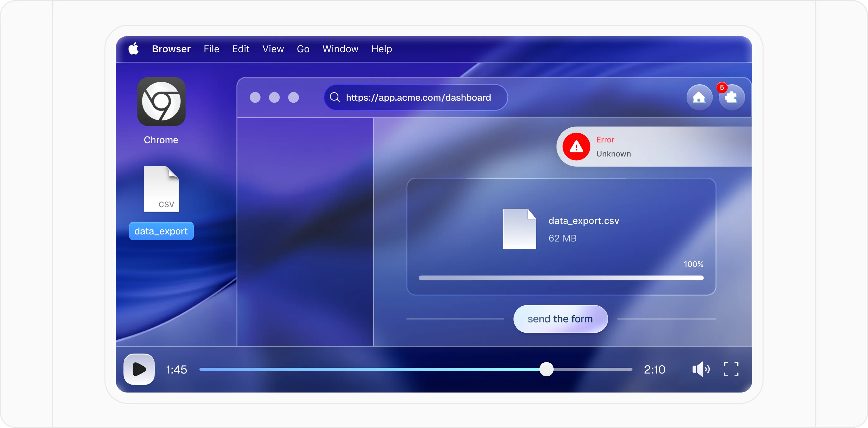The image size is (868, 428).
Task: Click the first browser window control dot
Action: (x=255, y=98)
